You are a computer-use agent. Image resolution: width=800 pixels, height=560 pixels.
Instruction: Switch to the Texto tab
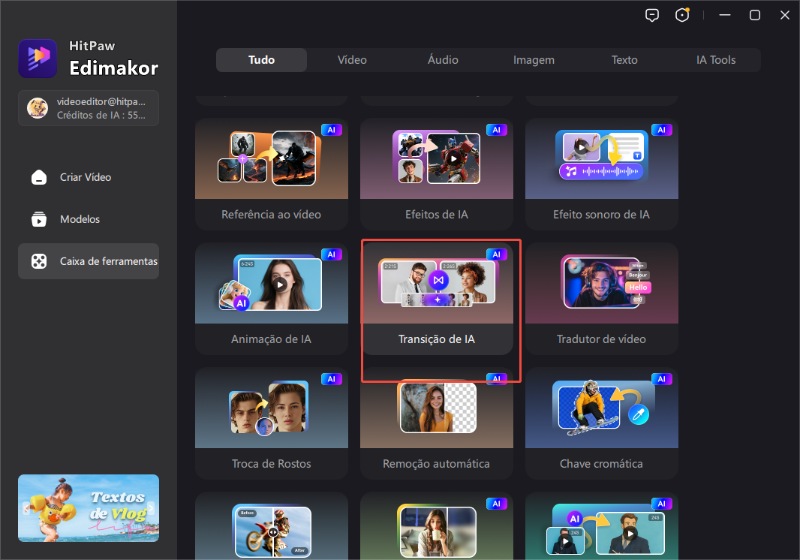(x=624, y=60)
